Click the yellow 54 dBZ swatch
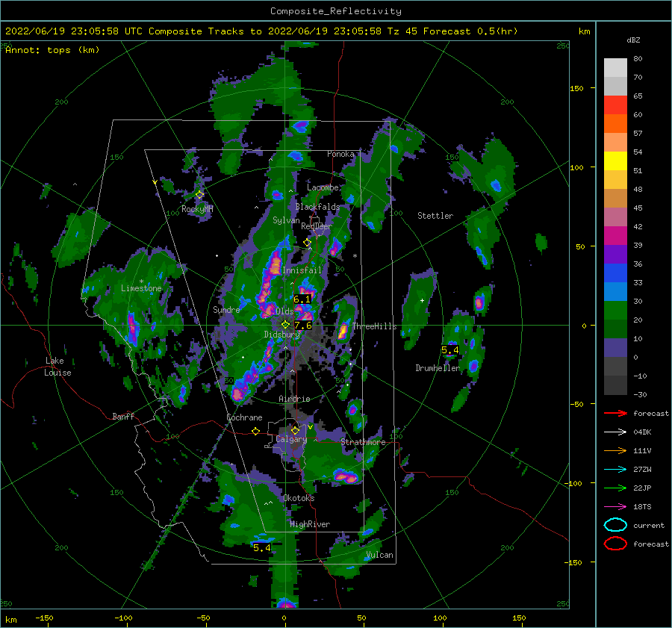Image resolution: width=672 pixels, height=628 pixels. (x=615, y=161)
